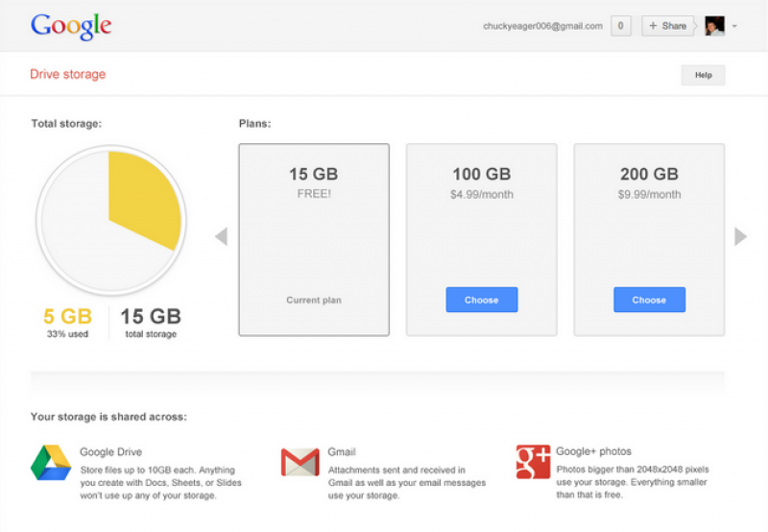Open the notifications counter box
Screen dimensions: 768x532
pos(620,26)
